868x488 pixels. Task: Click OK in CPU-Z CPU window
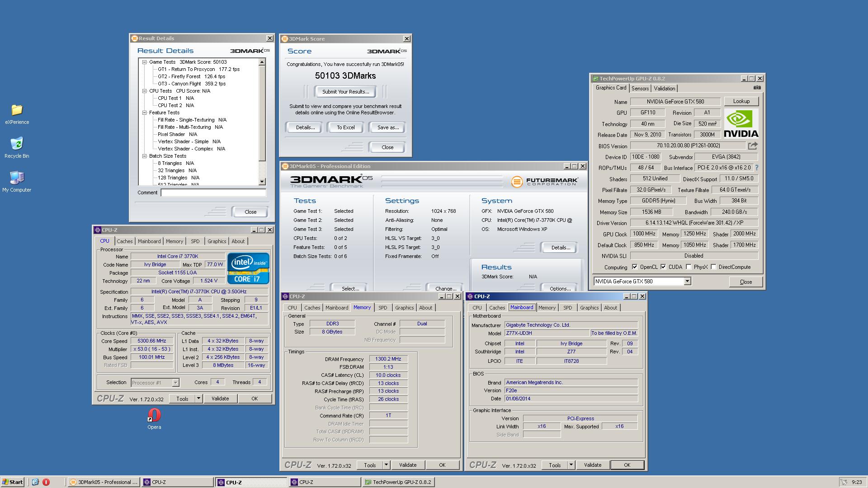[x=255, y=399]
